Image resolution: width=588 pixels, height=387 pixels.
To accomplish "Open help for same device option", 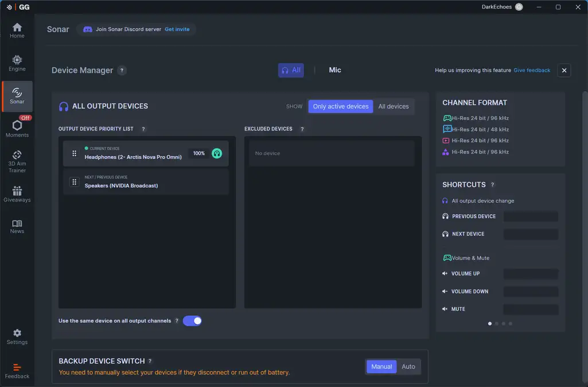I will (x=177, y=321).
